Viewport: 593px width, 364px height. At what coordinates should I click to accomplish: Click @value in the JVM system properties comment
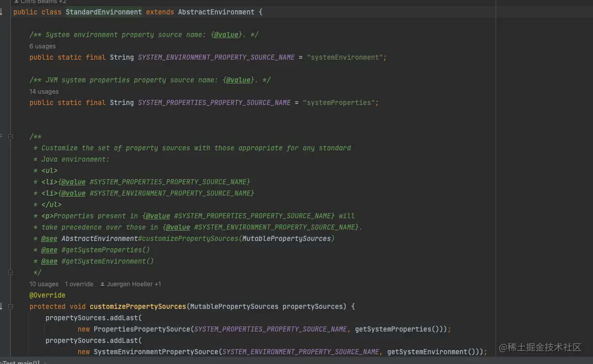[x=238, y=80]
